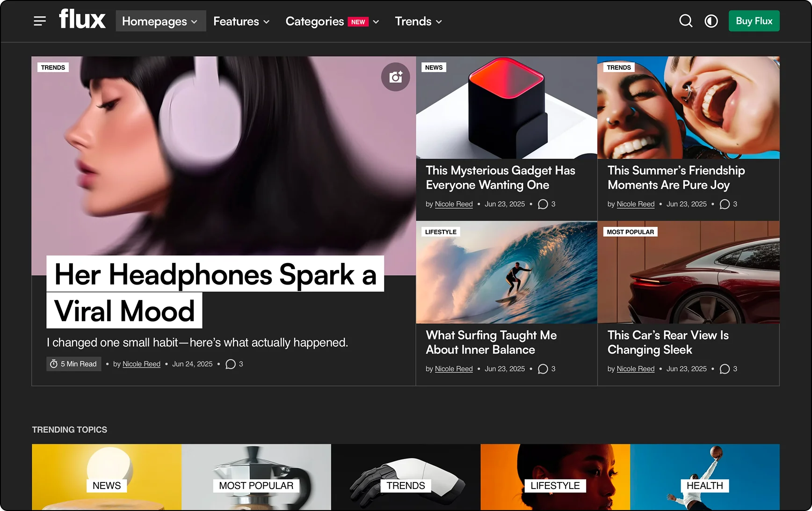Open the search magnifier icon
The width and height of the screenshot is (812, 511).
click(686, 21)
